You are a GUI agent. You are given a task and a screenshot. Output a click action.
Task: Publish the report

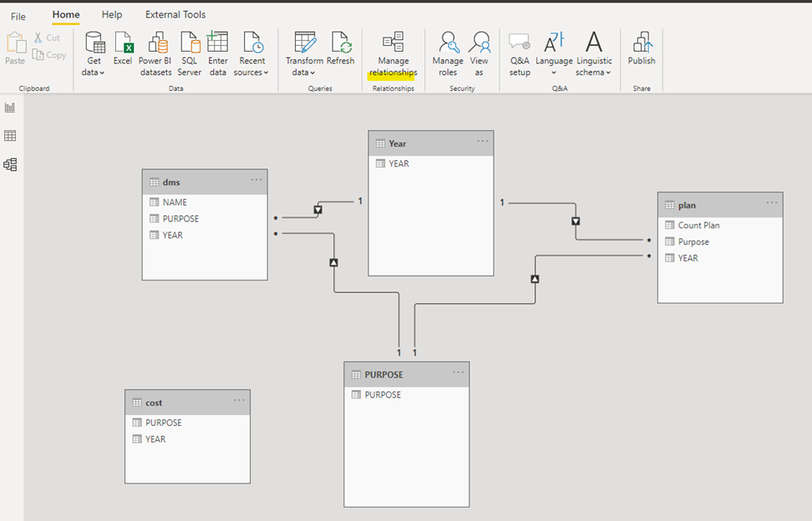(642, 48)
